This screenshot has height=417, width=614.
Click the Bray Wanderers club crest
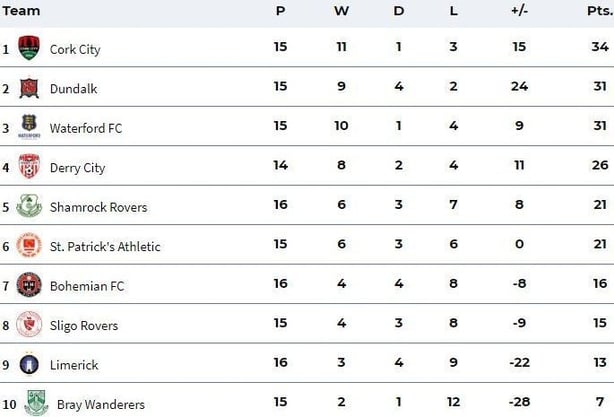(x=36, y=403)
